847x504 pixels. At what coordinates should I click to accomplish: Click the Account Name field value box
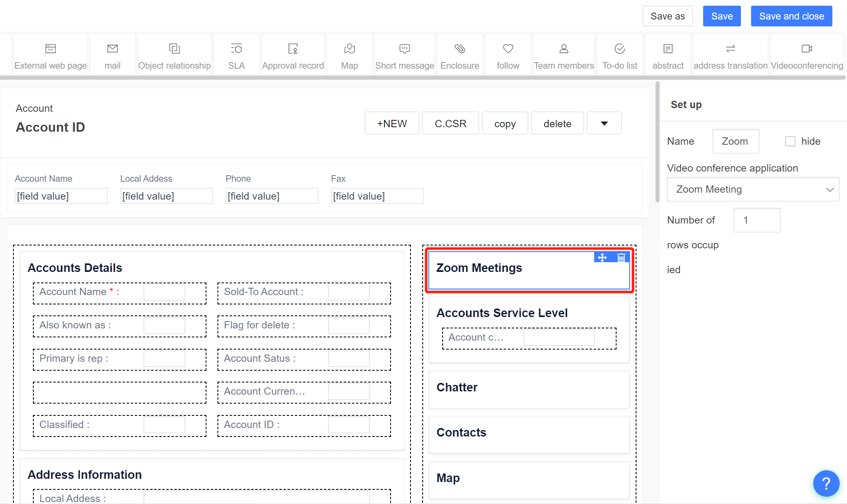pyautogui.click(x=61, y=196)
